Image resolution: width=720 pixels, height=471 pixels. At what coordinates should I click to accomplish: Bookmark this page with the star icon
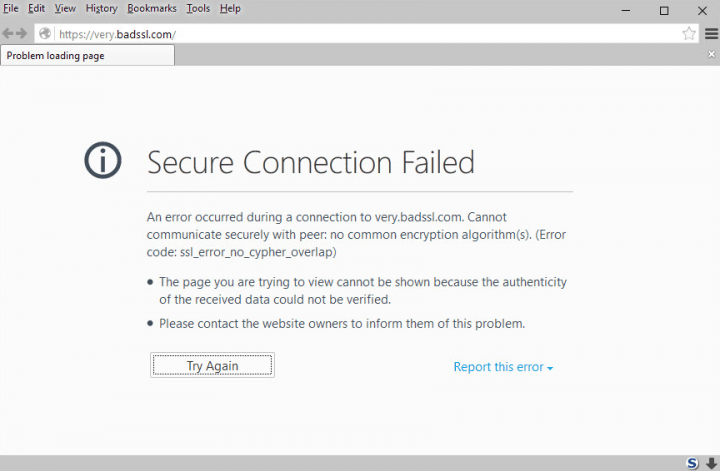tap(689, 34)
